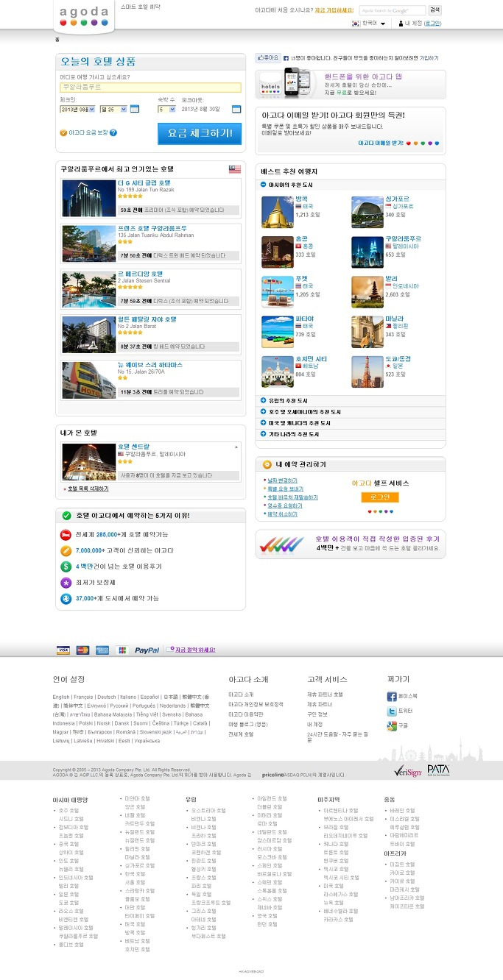Open the 방콕 city thumbnail
The height and width of the screenshot is (980, 503).
pos(277,212)
